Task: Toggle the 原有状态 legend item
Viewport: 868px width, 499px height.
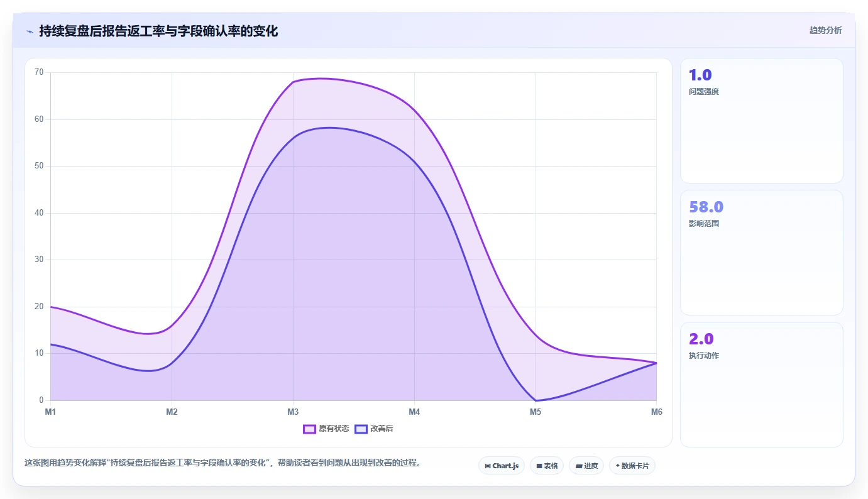Action: click(326, 429)
